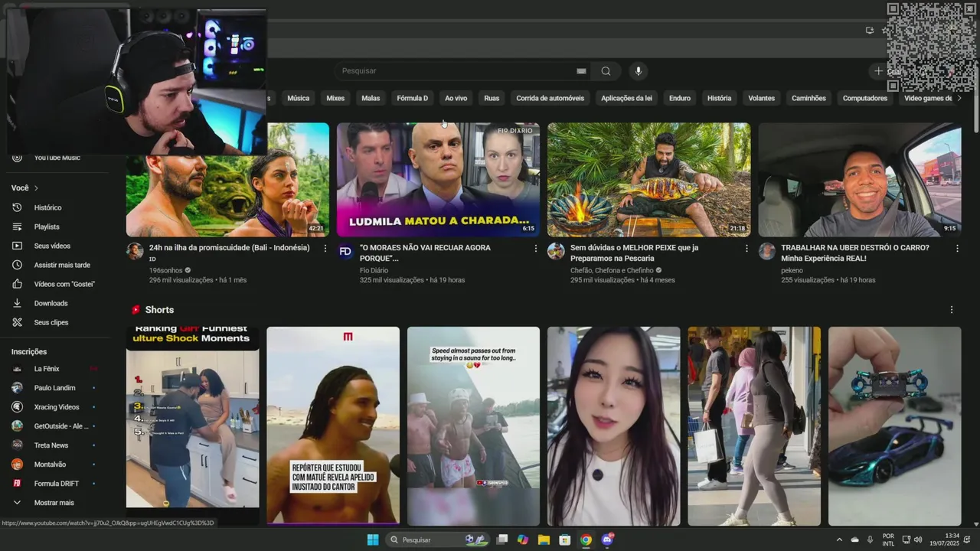The width and height of the screenshot is (980, 551).
Task: Open pekeno channel avatar under Uber video
Action: [x=766, y=251]
